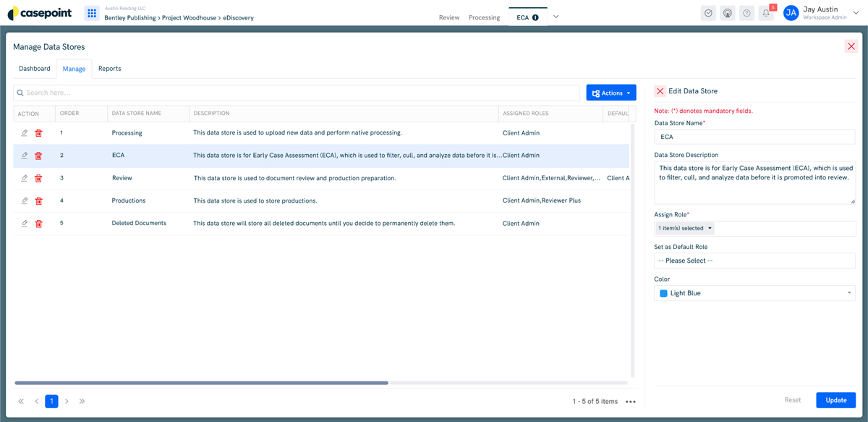Click the help question mark icon

click(x=746, y=12)
